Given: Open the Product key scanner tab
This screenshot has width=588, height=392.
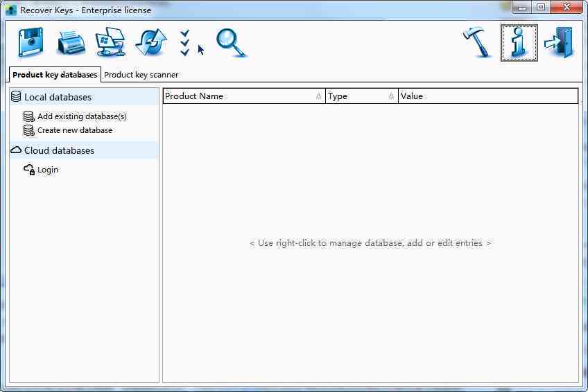Looking at the screenshot, I should coord(141,75).
